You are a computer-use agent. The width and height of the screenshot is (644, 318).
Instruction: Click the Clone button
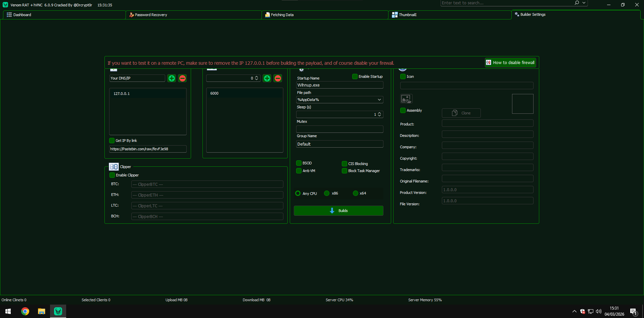[x=461, y=113]
